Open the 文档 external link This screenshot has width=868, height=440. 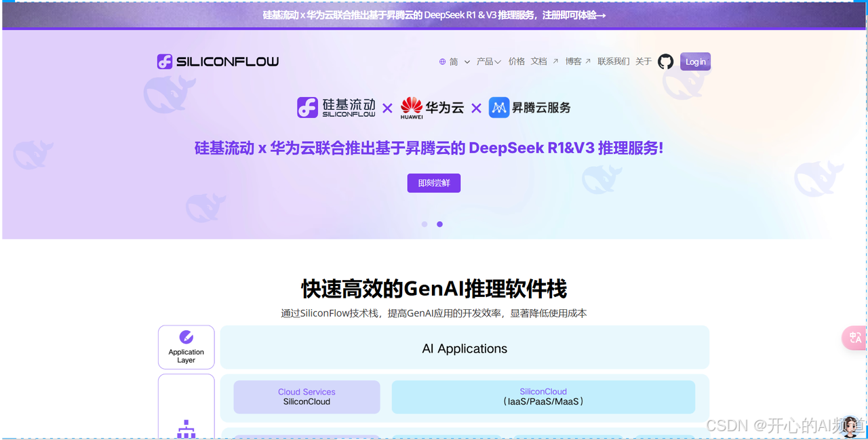[545, 62]
